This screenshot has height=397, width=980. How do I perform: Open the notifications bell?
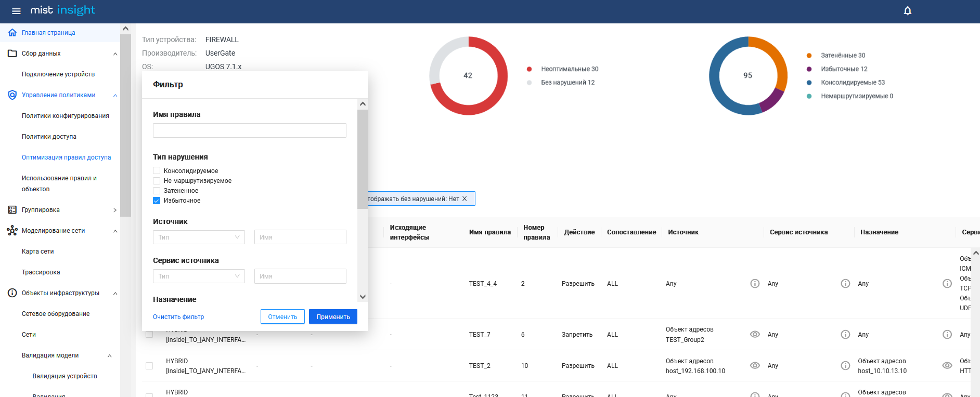(907, 11)
